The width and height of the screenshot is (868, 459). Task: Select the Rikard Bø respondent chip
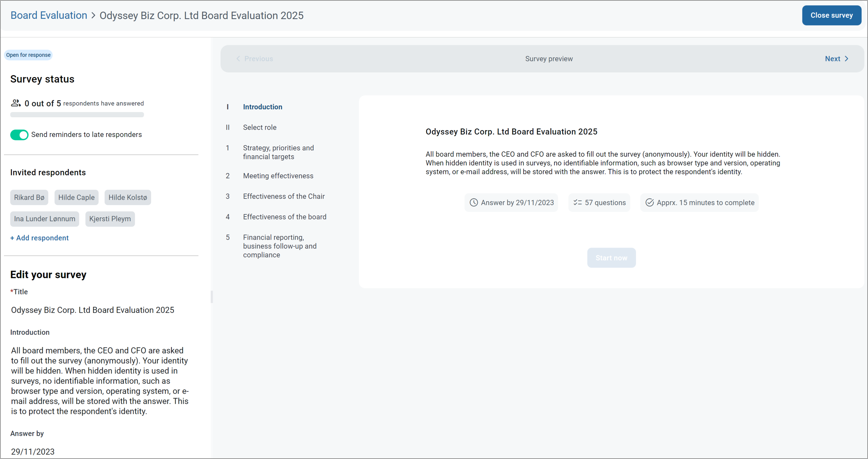click(29, 197)
